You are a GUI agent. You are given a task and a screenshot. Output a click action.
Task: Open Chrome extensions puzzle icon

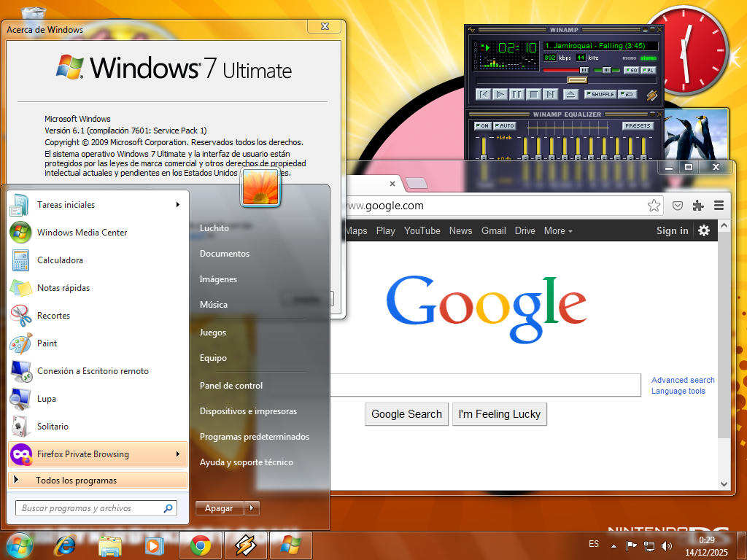click(698, 206)
